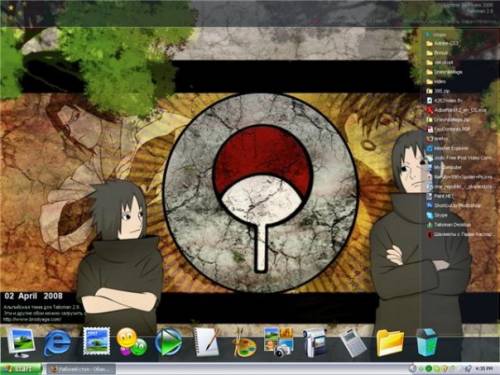Image resolution: width=500 pixels, height=375 pixels.
Task: Open My Computer monitor icon in dock
Action: (21, 343)
